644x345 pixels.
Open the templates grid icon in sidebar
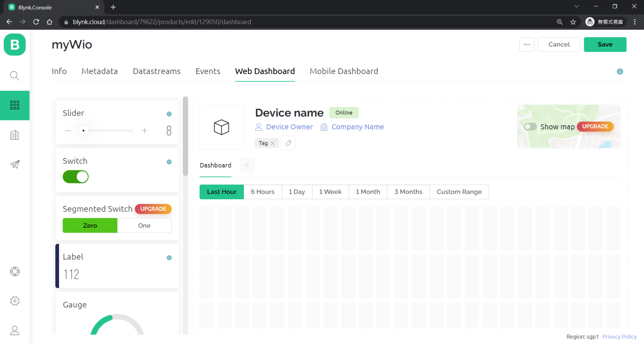(x=15, y=105)
